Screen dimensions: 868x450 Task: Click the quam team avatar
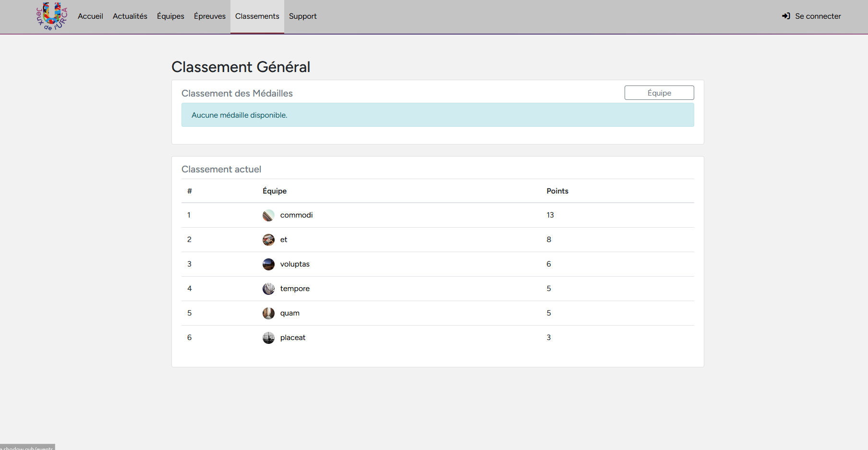(268, 313)
